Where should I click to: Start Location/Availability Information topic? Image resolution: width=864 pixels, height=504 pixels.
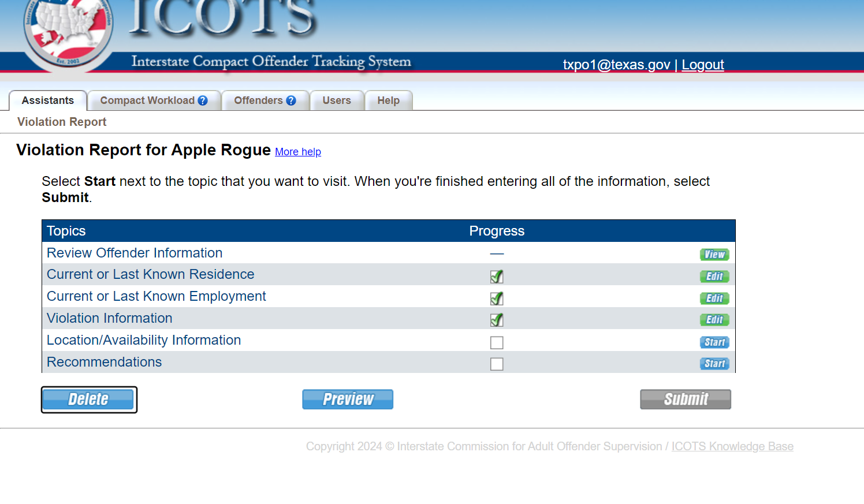714,342
